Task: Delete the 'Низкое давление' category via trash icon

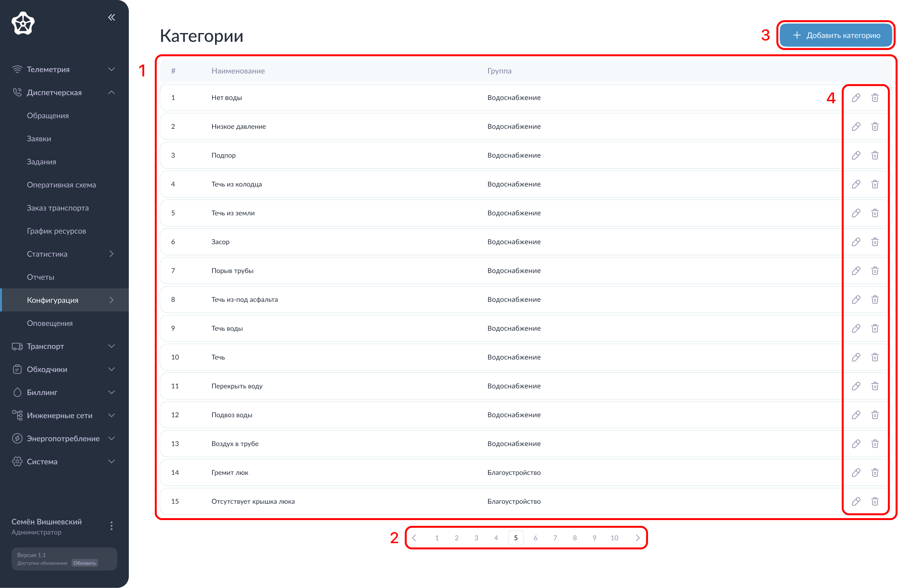Action: (875, 127)
